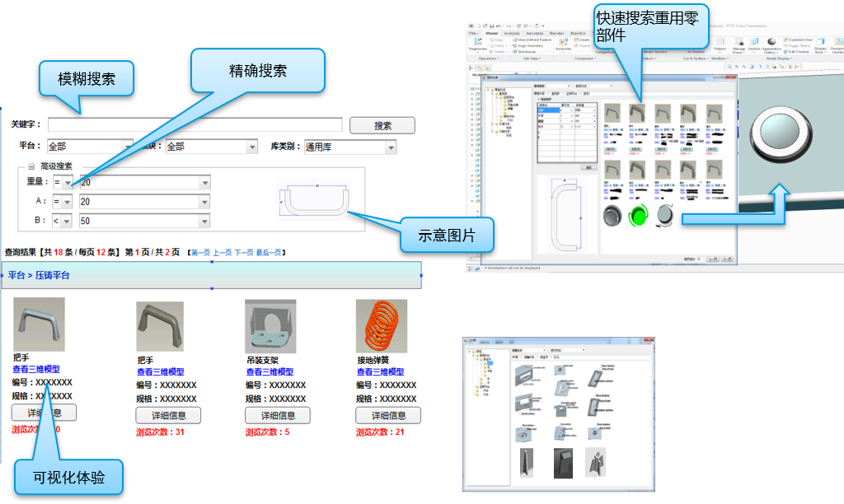Open the 库类别 dropdown showing 通用库
The image size is (844, 504).
(x=390, y=147)
